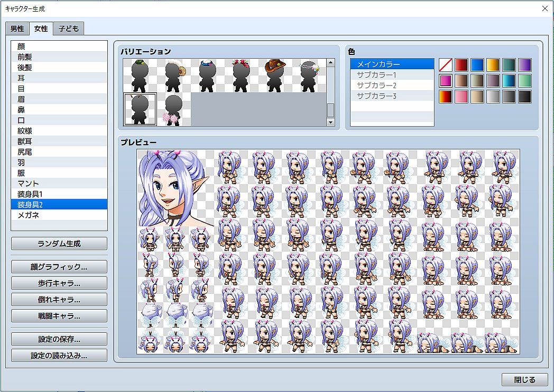Pick the mauve-gray color swatch
554x392 pixels.
[493, 81]
